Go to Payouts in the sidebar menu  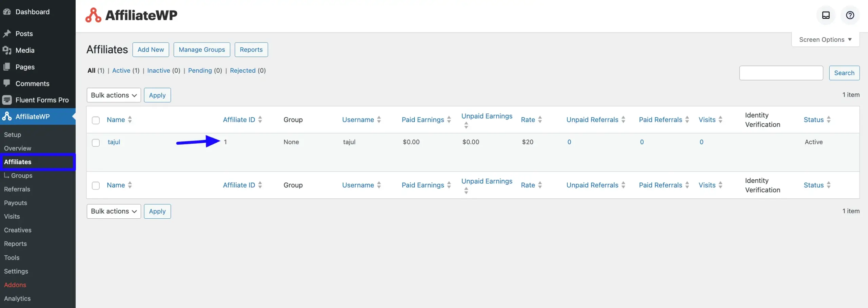click(16, 203)
